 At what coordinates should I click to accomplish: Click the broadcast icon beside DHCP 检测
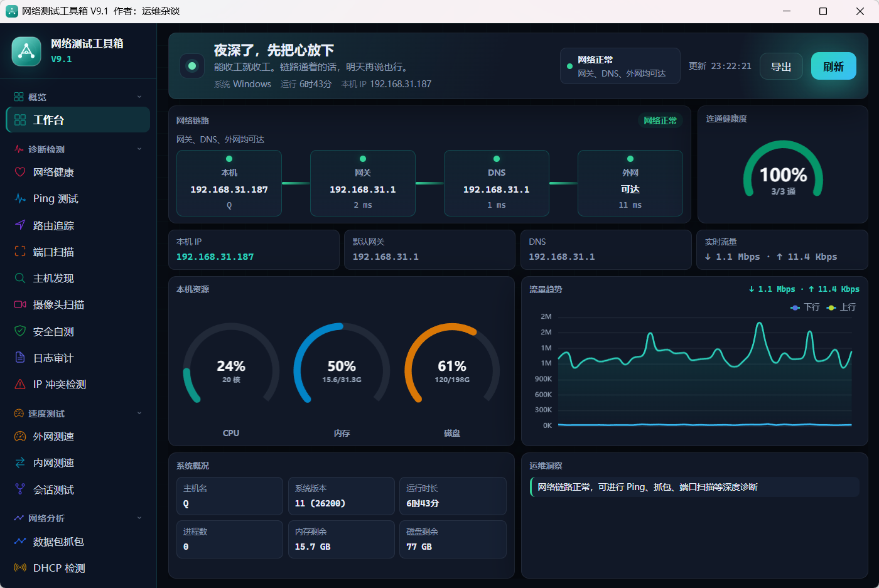tap(20, 568)
